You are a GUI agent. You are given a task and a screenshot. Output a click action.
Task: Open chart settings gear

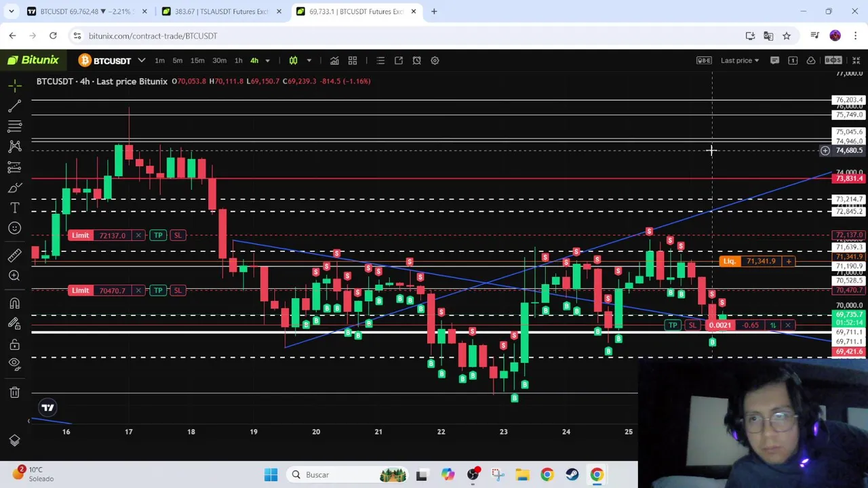[x=435, y=60]
